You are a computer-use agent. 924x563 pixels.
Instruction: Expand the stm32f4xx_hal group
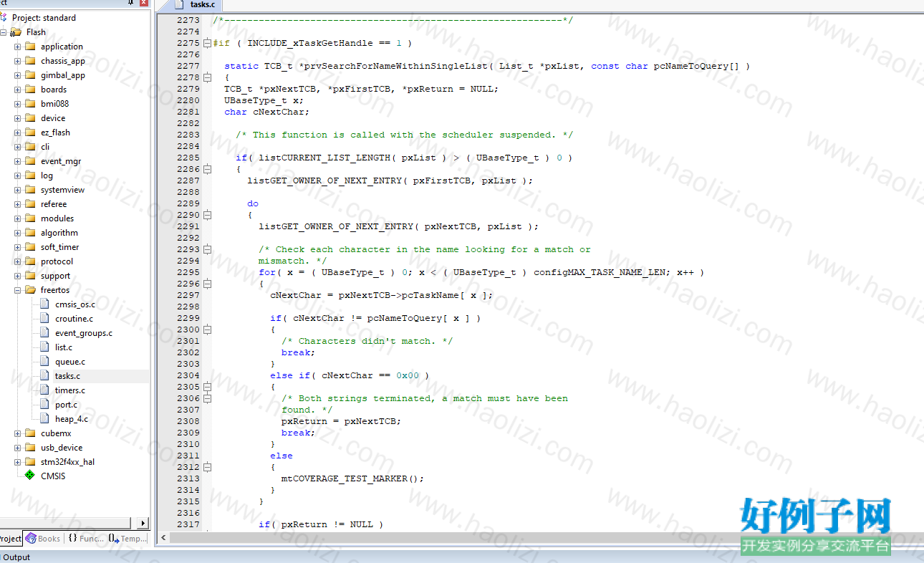point(17,462)
